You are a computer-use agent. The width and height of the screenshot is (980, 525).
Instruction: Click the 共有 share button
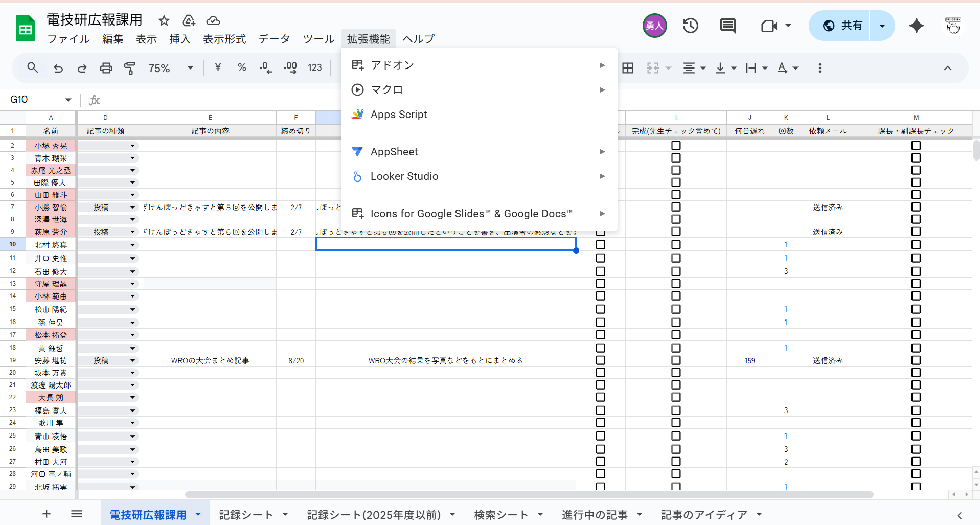coord(841,26)
